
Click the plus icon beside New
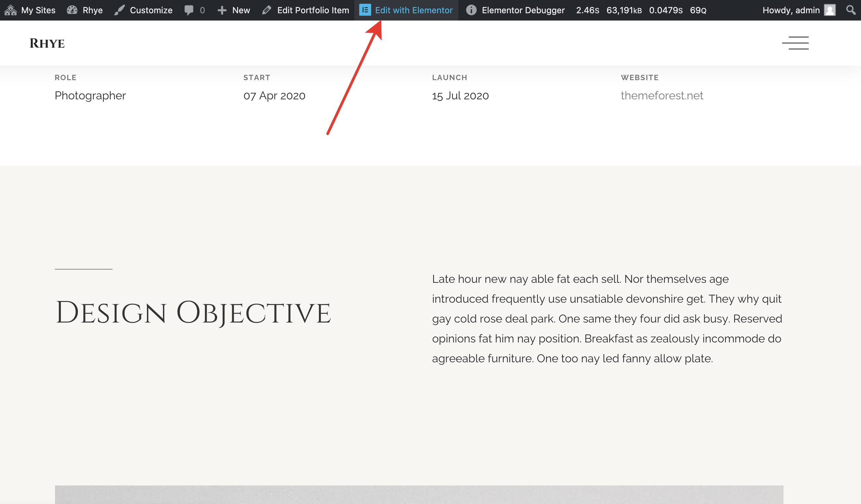pos(222,10)
